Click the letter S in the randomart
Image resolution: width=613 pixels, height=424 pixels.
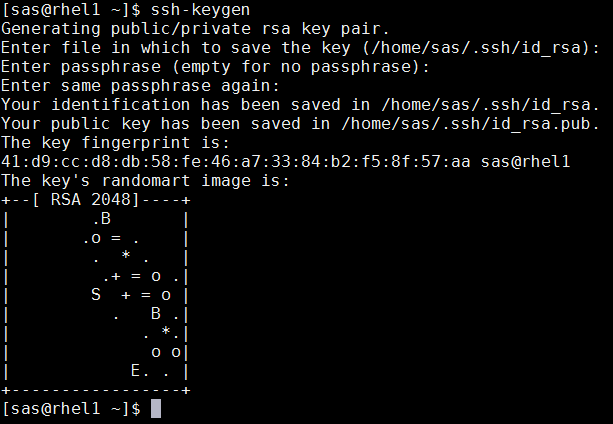[97, 295]
